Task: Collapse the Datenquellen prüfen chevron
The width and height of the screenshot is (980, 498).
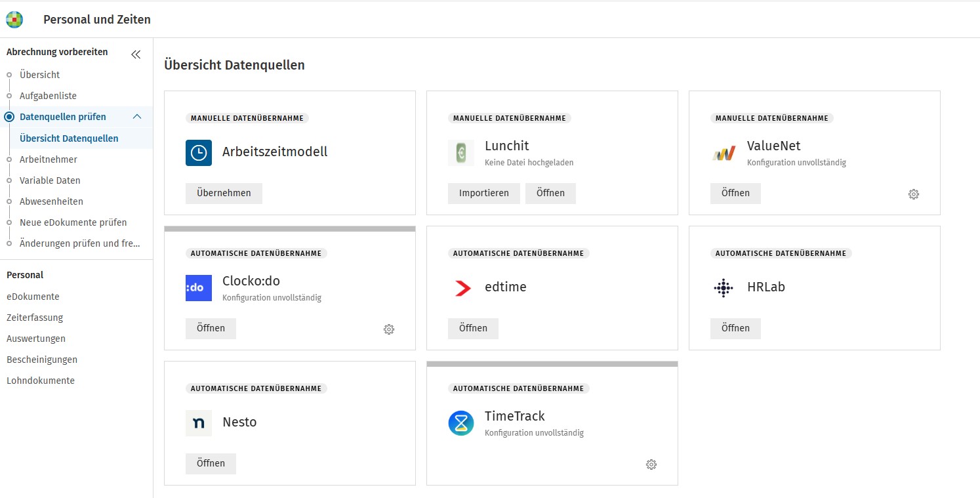Action: tap(137, 117)
